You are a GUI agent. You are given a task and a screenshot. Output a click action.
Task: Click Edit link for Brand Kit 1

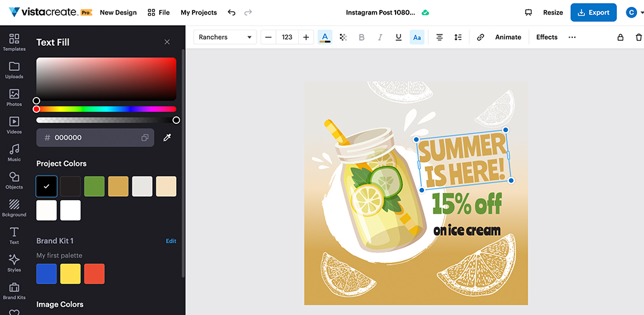[x=171, y=241]
